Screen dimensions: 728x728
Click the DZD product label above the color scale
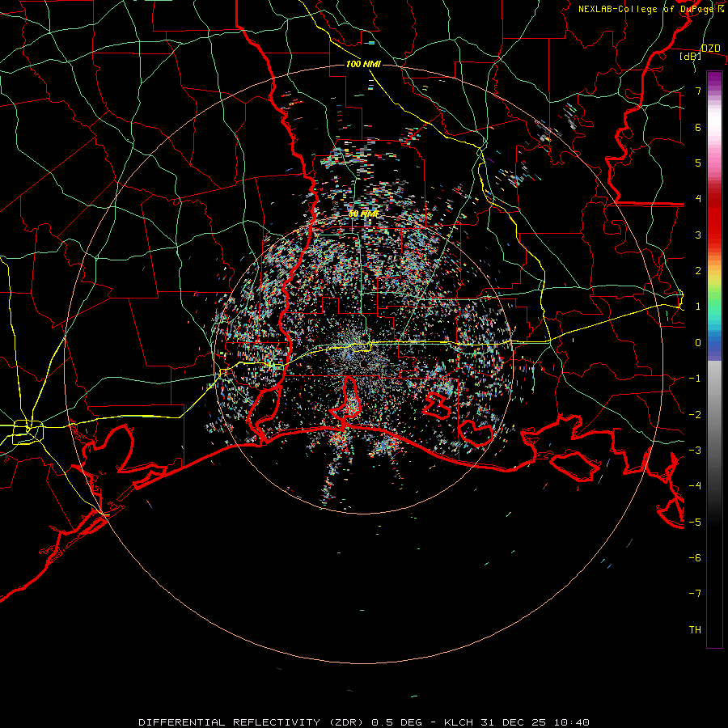pyautogui.click(x=710, y=49)
